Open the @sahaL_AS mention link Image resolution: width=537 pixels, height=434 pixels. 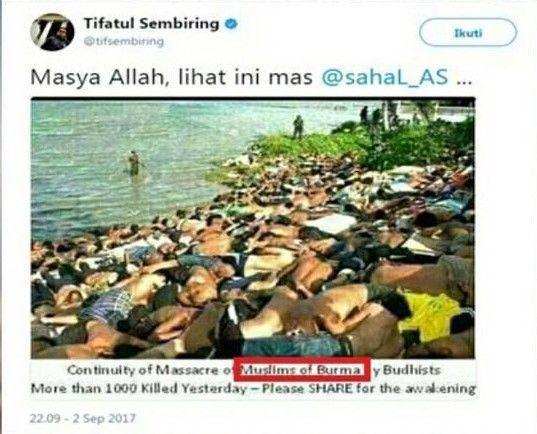coord(385,77)
